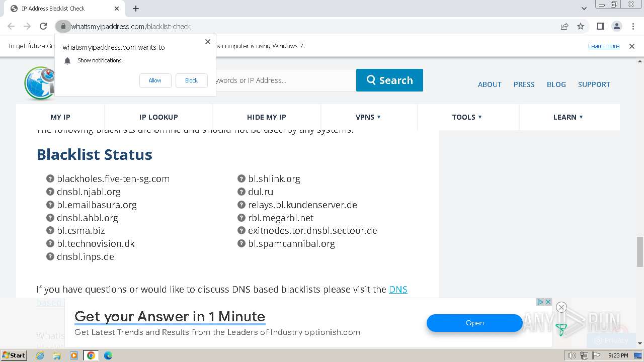Click the status icon beside blackholes.five-ten-sg.com
Image resolution: width=644 pixels, height=362 pixels.
tap(50, 178)
